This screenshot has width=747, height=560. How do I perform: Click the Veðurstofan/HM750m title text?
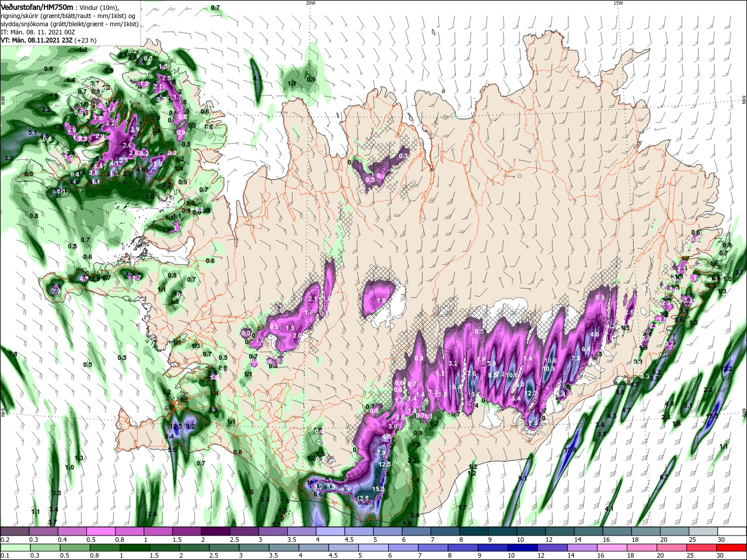point(37,6)
